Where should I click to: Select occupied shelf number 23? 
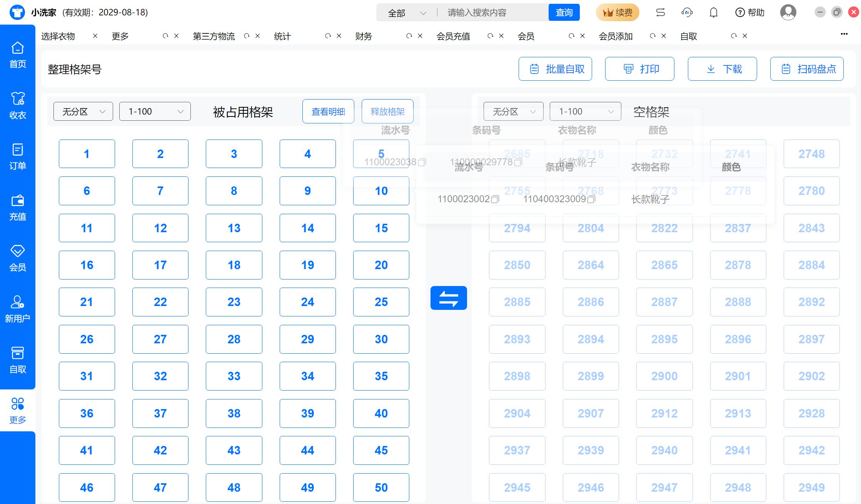click(234, 302)
